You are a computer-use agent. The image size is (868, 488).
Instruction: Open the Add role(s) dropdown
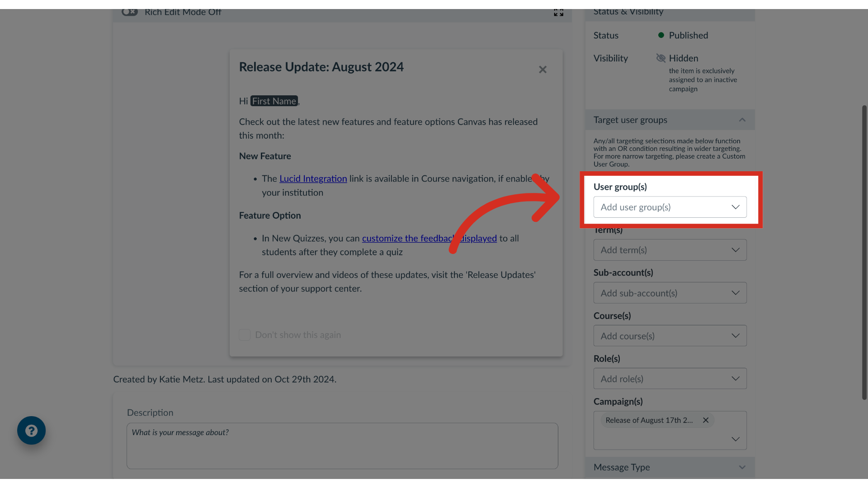coord(670,379)
